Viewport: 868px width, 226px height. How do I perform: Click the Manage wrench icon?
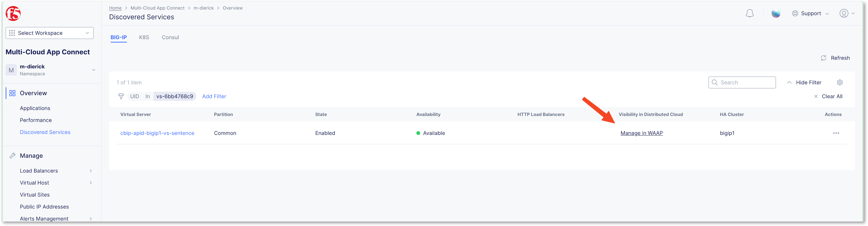(x=12, y=156)
